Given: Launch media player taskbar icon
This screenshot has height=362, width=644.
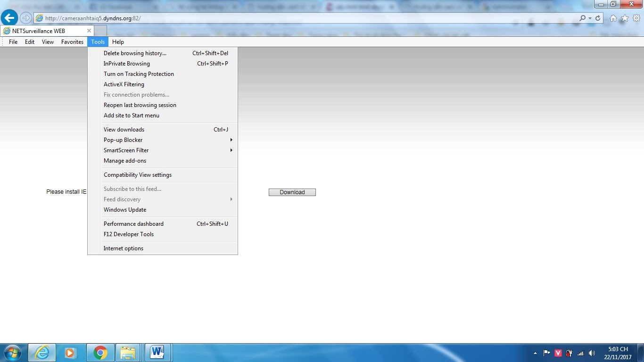Looking at the screenshot, I should coord(71,353).
